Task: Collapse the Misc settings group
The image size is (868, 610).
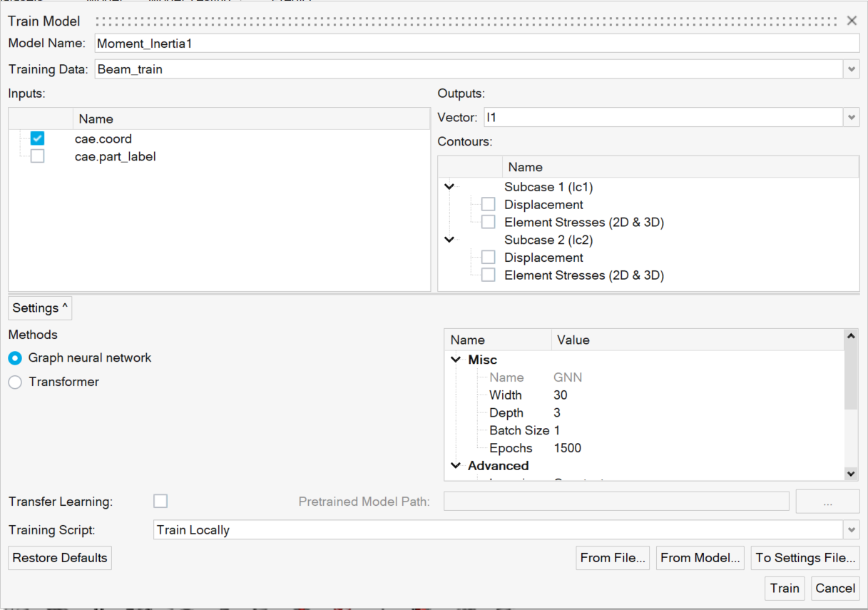Action: tap(455, 360)
